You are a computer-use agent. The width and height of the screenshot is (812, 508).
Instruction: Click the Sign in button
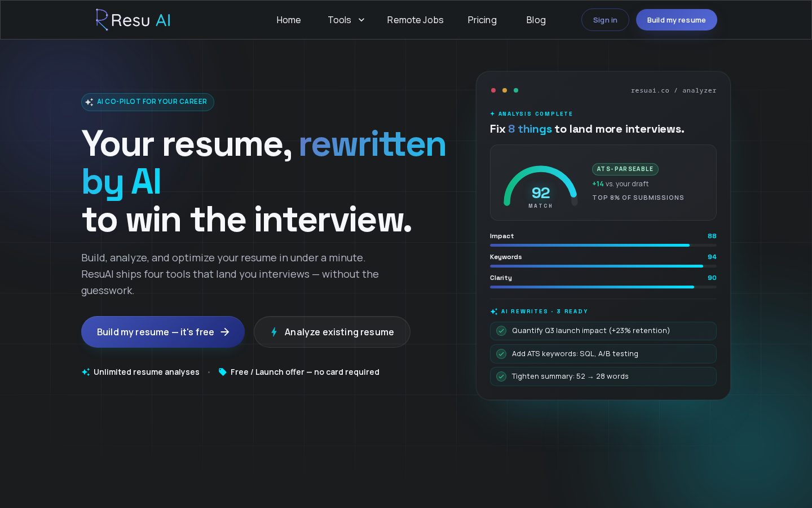tap(605, 20)
